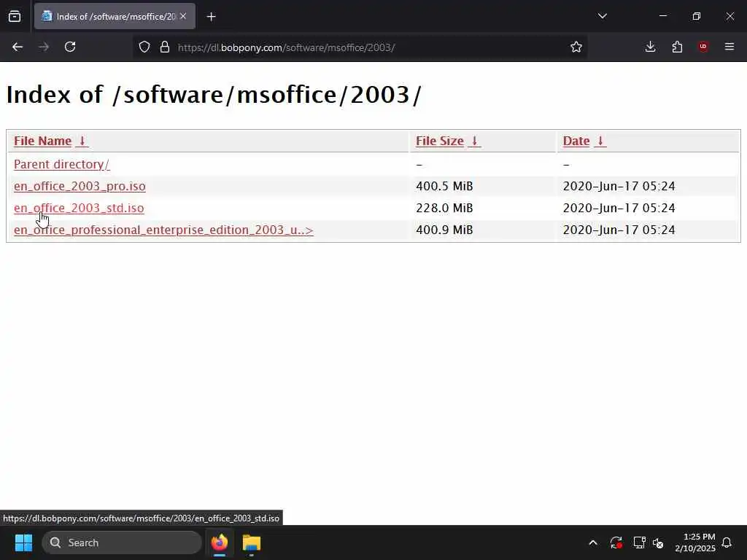Open the uBlock Origin red shield icon
This screenshot has height=560, width=747.
pyautogui.click(x=703, y=47)
